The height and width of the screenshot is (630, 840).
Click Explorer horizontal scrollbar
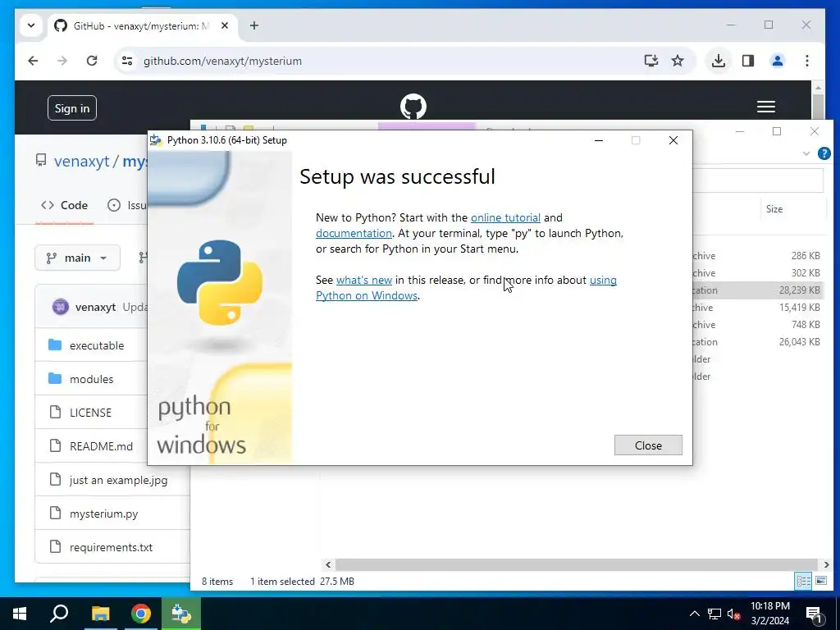(x=576, y=564)
